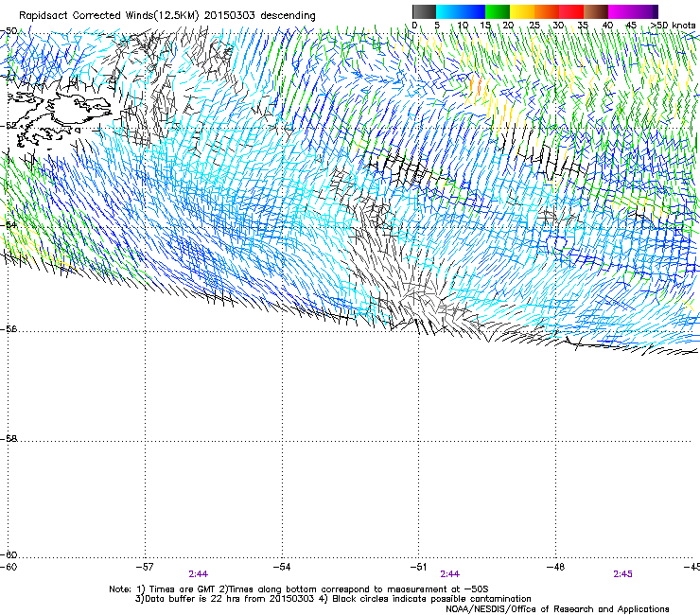Image resolution: width=700 pixels, height=615 pixels.
Task: Click the legend label '20'
Action: [508, 26]
